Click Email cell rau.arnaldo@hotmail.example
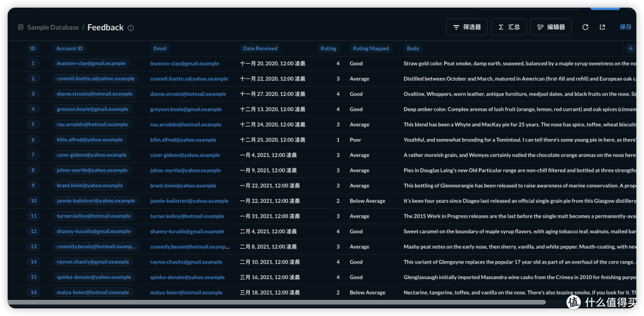This screenshot has height=316, width=644. [x=185, y=125]
